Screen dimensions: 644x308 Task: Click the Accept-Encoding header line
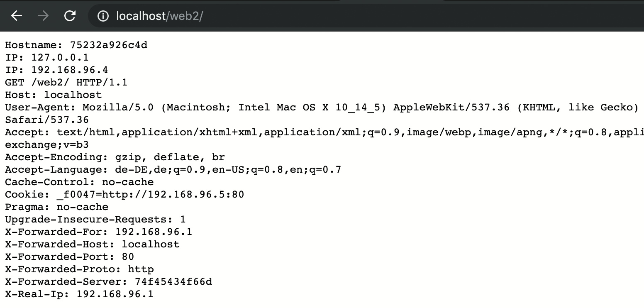point(115,157)
